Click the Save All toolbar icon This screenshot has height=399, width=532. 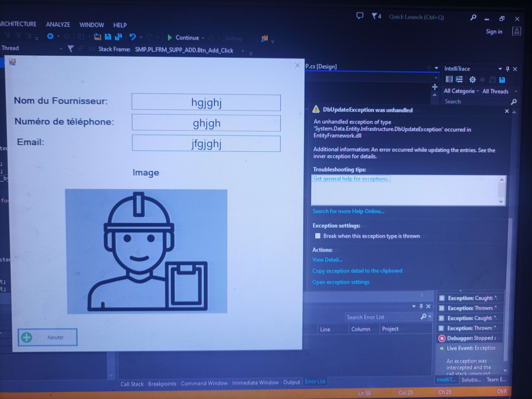point(119,37)
